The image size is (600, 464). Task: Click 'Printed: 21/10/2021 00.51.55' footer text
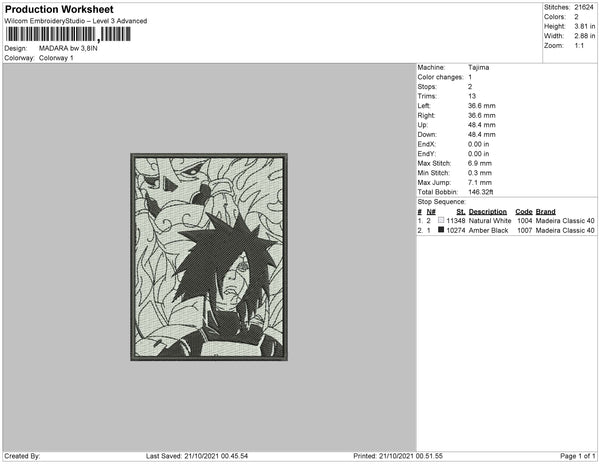tap(398, 456)
